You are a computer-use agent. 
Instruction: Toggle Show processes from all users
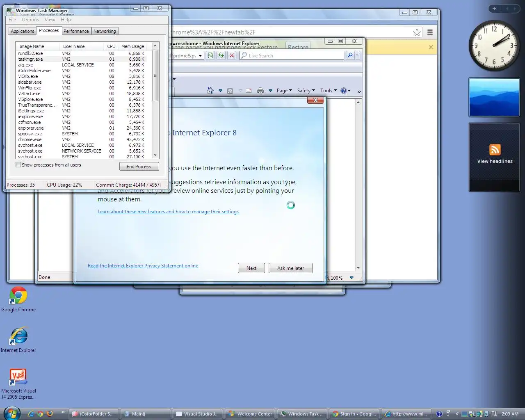click(x=18, y=165)
